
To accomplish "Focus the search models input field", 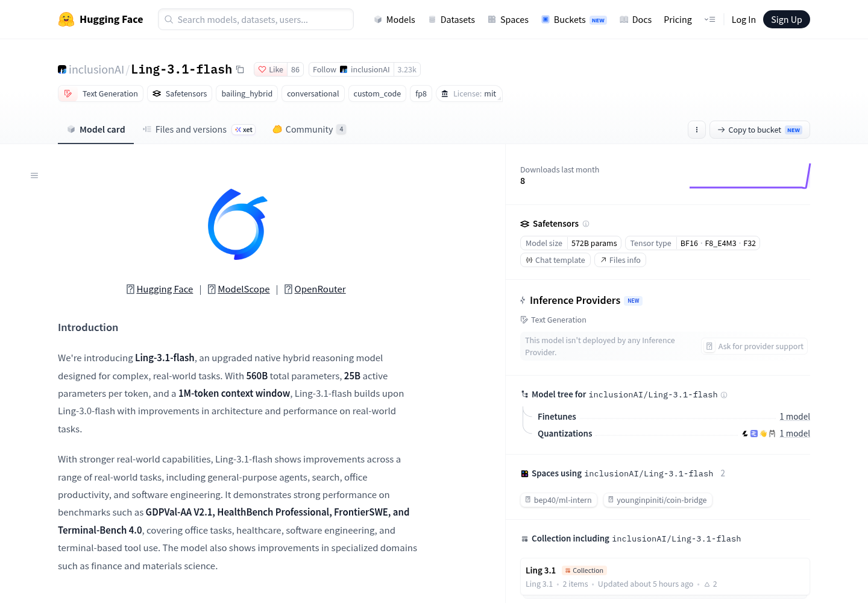I will [256, 19].
